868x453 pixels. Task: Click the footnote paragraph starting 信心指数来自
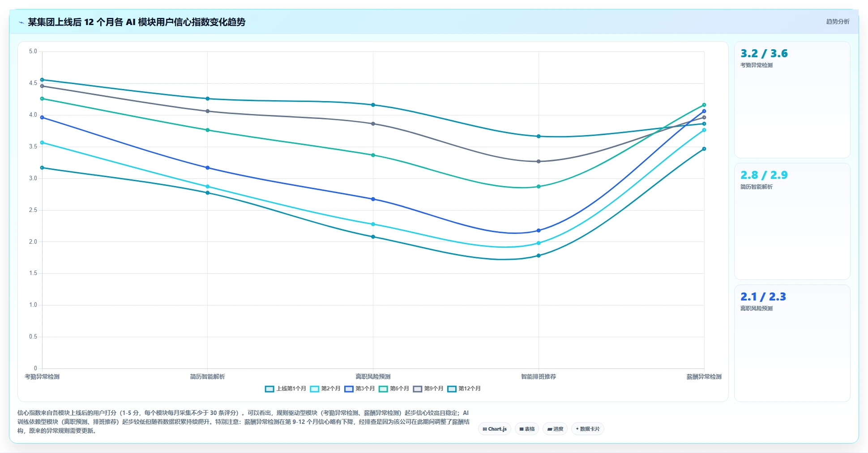tap(244, 422)
